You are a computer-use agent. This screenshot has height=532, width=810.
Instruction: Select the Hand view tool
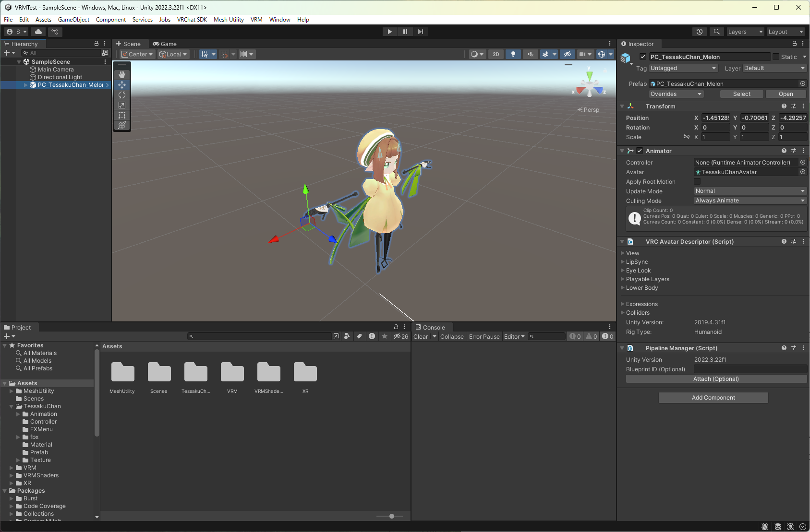(x=122, y=75)
